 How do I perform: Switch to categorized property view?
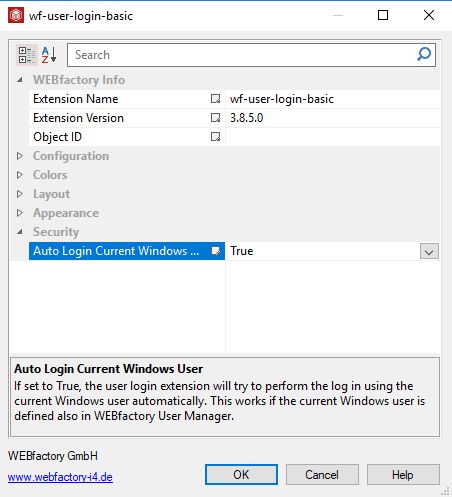27,55
